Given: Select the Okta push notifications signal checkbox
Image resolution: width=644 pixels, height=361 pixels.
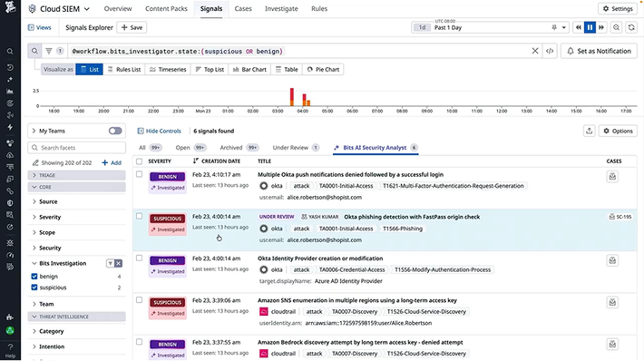Looking at the screenshot, I should [140, 174].
